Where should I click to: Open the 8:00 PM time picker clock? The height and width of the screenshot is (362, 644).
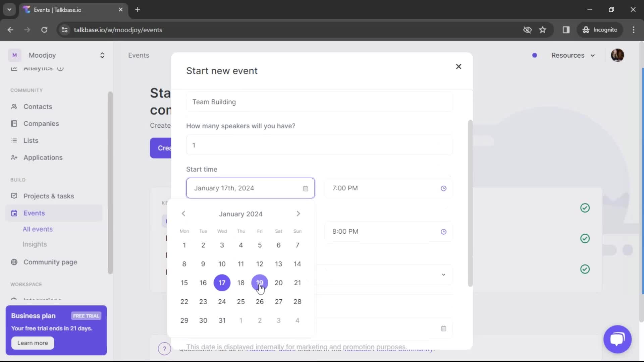443,232
